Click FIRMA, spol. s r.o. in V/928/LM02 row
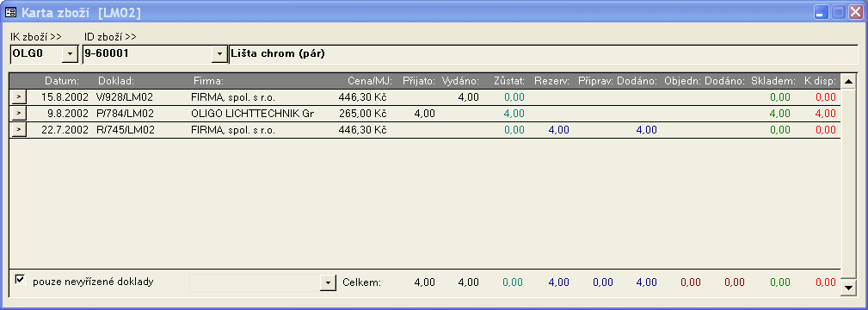Viewport: 868px width, 310px height. [232, 97]
